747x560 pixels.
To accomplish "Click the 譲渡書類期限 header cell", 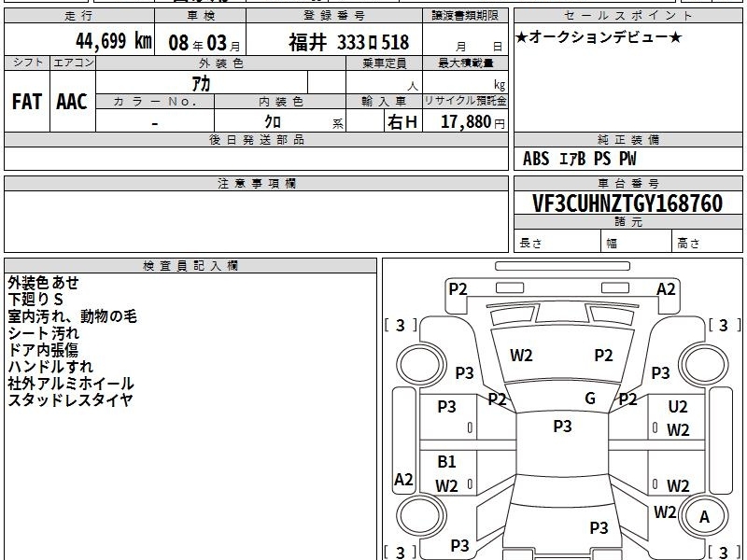I will 465,16.
